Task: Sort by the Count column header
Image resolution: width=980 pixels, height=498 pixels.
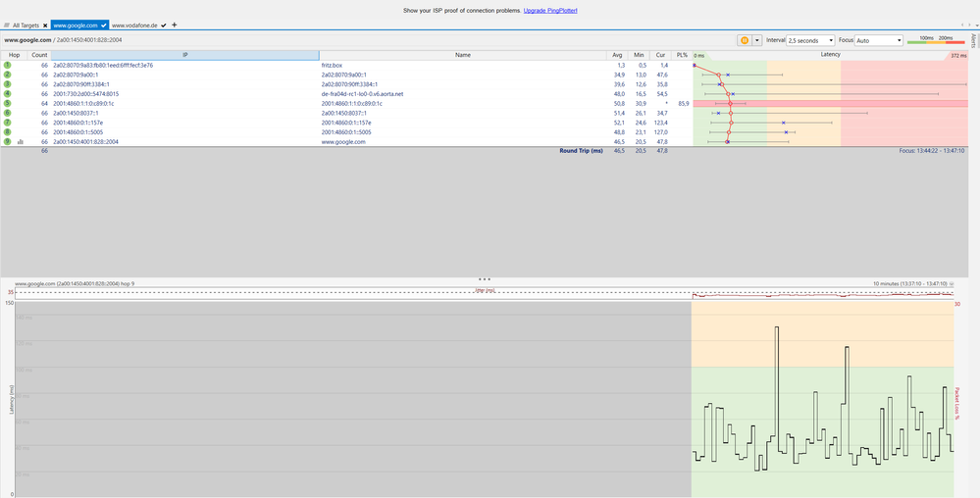Action: 39,55
